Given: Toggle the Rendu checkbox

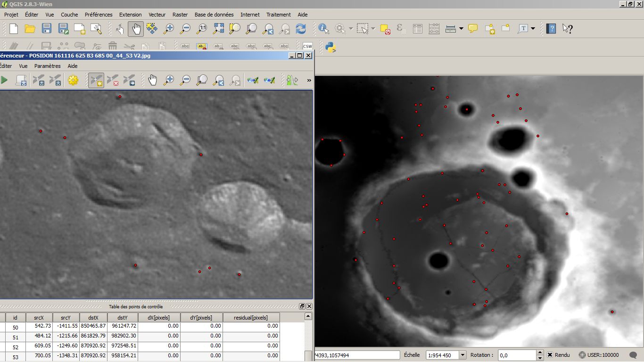Looking at the screenshot, I should click(x=550, y=355).
